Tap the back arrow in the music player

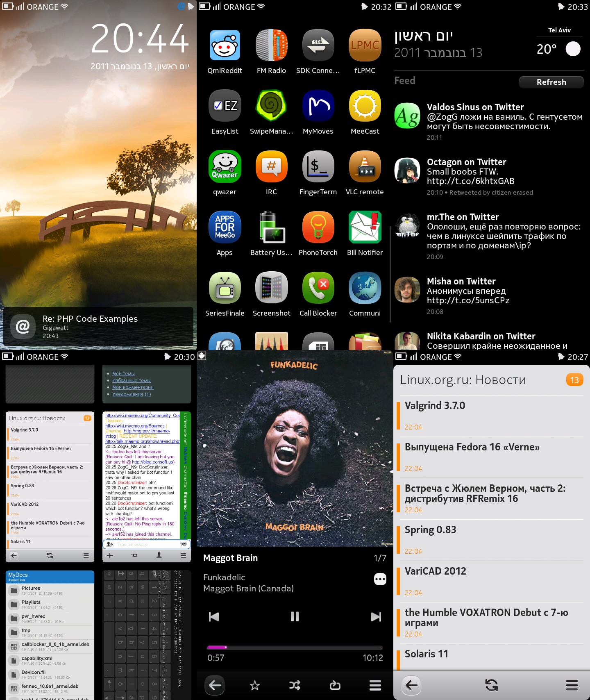coord(215,685)
